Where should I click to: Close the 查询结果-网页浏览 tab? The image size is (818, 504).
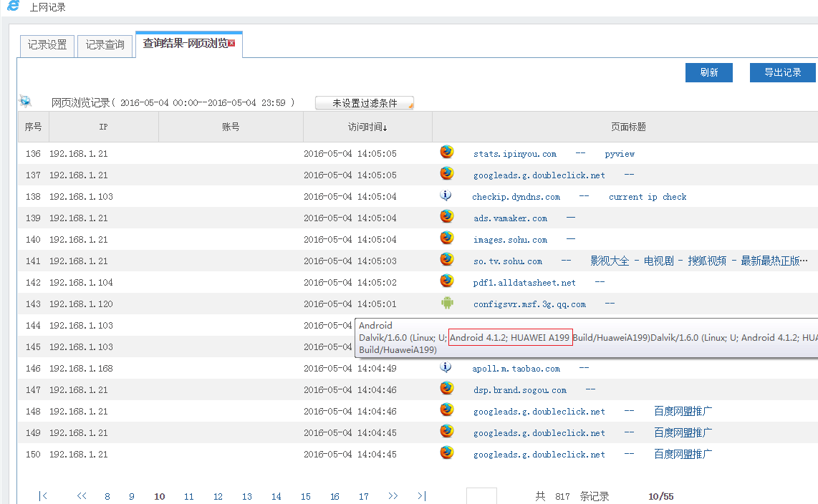click(x=231, y=44)
